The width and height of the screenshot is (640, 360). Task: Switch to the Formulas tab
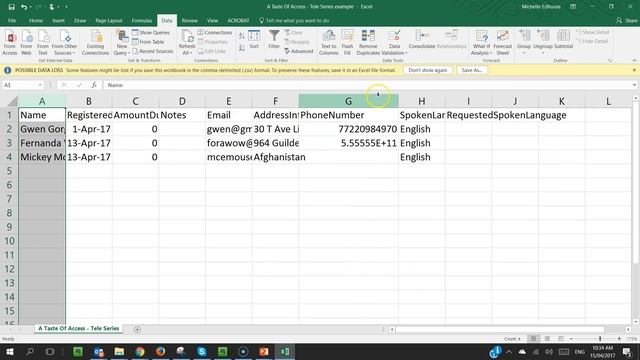(142, 20)
